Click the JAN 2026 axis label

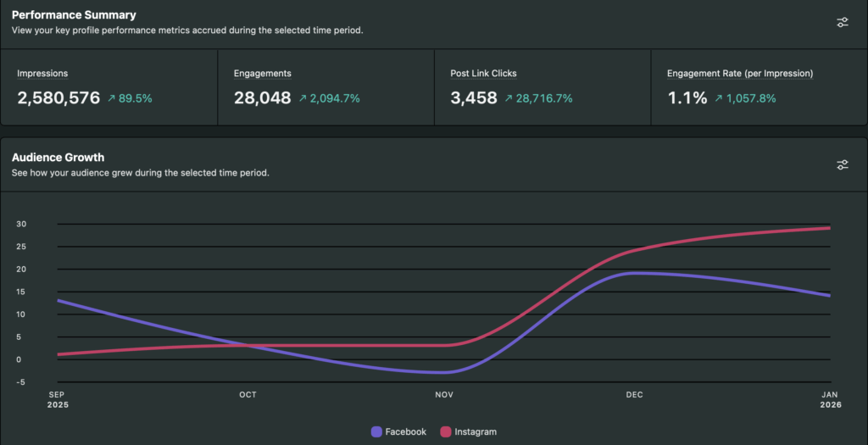[831, 399]
